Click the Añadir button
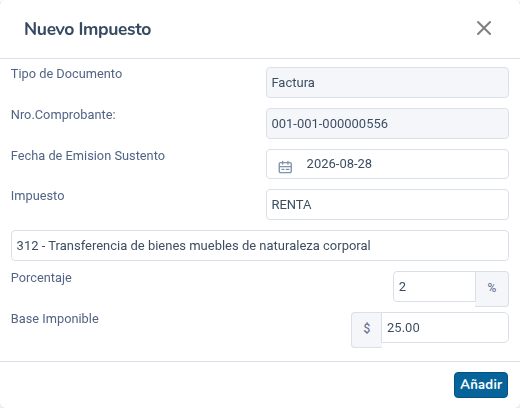This screenshot has height=408, width=520. [x=481, y=385]
